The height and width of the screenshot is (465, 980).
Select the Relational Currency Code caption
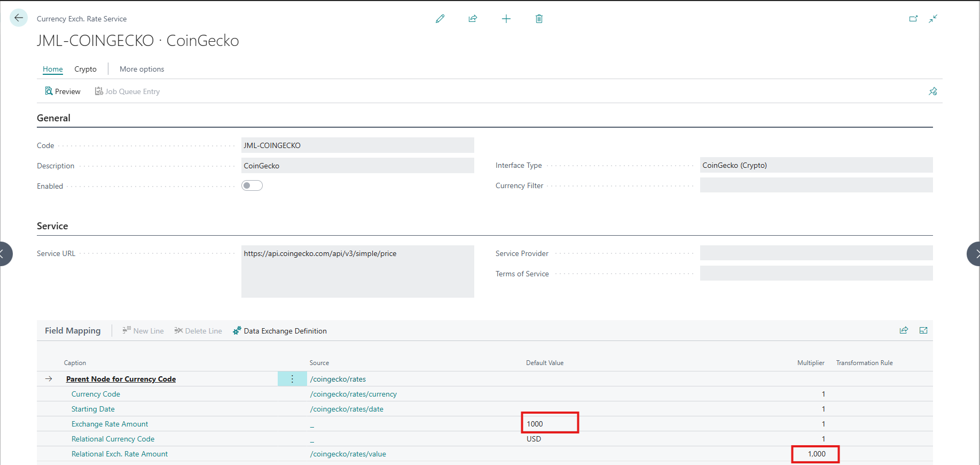[113, 439]
